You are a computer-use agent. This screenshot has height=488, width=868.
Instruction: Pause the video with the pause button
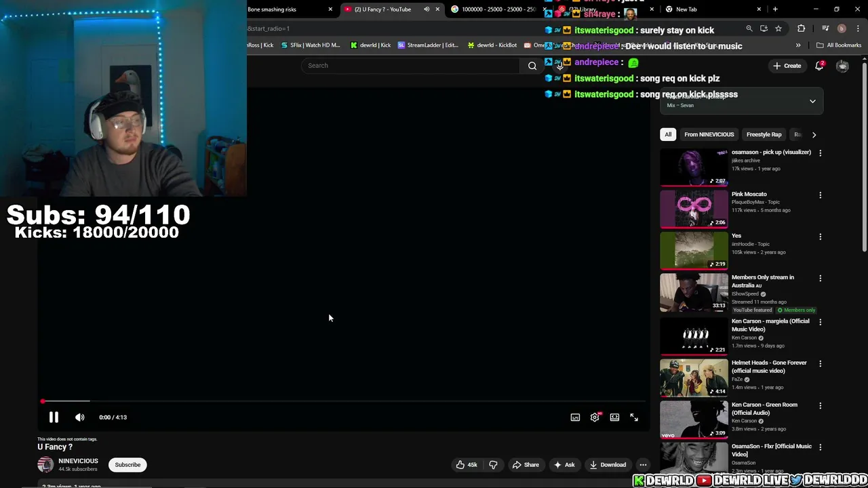(54, 418)
